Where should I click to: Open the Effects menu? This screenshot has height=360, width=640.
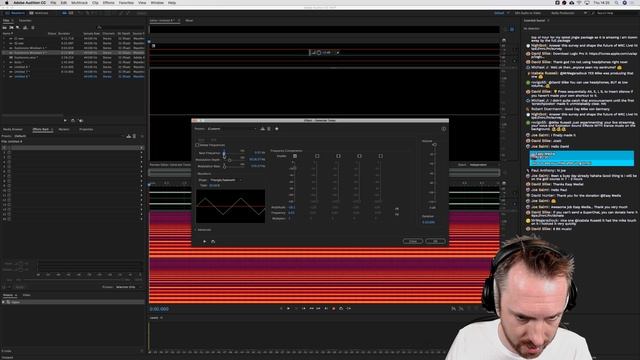pyautogui.click(x=109, y=3)
